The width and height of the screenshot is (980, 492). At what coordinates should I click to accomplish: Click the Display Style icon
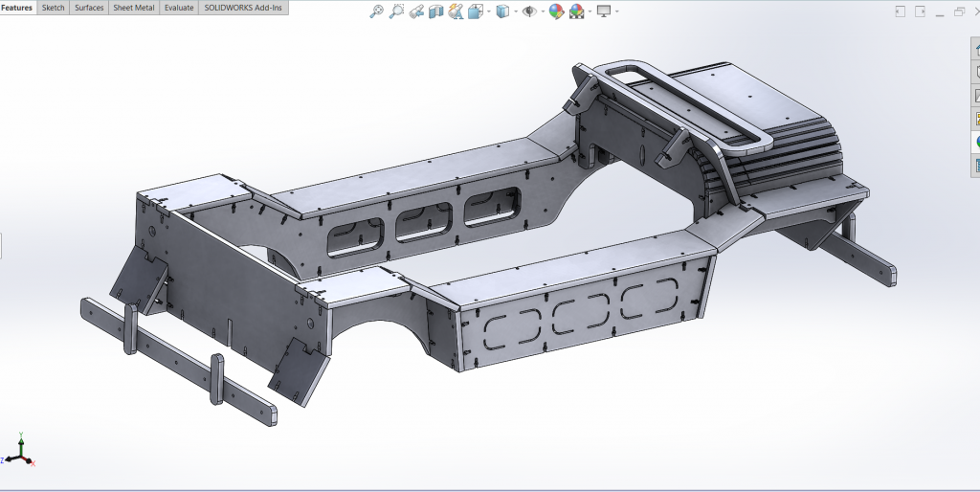click(502, 11)
